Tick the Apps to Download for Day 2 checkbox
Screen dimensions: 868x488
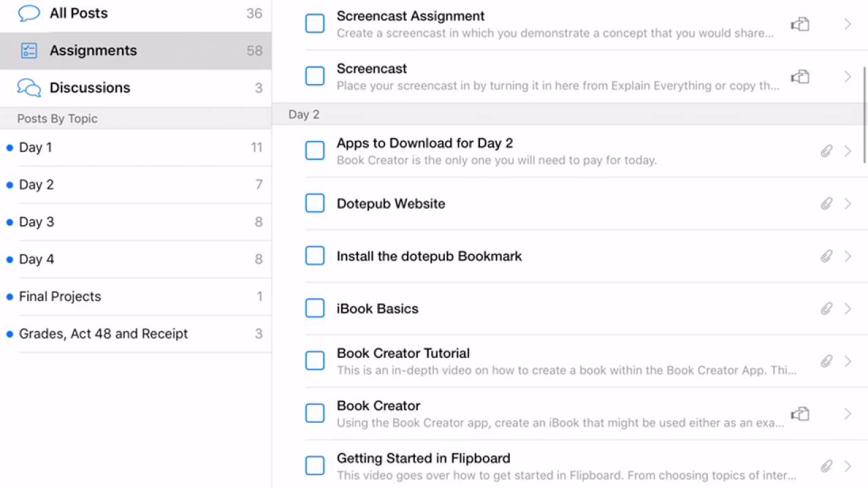pyautogui.click(x=315, y=150)
